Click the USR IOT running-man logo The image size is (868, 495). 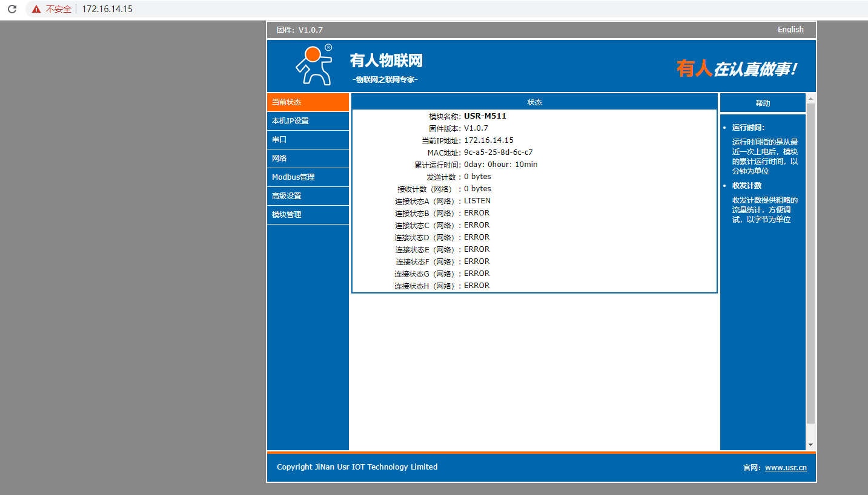(x=313, y=65)
